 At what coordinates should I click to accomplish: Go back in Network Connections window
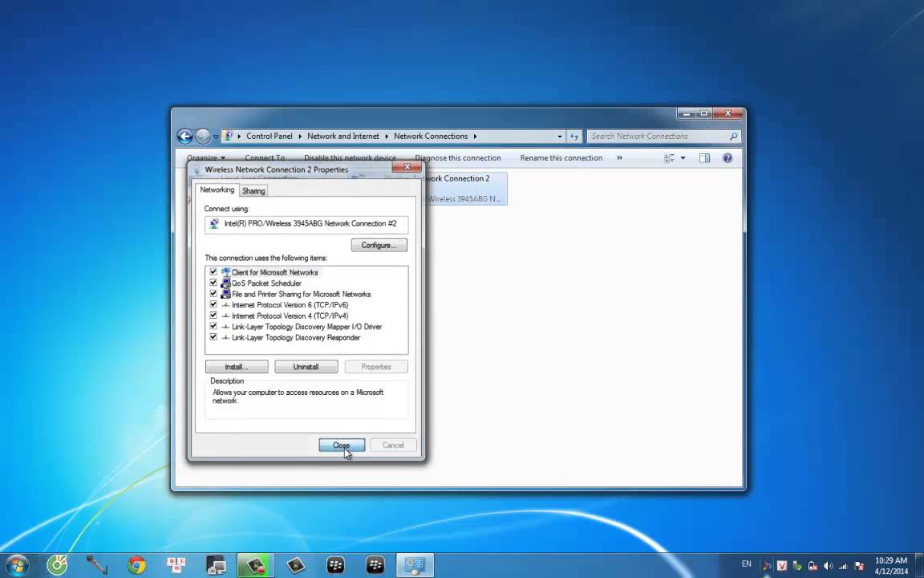click(x=185, y=136)
